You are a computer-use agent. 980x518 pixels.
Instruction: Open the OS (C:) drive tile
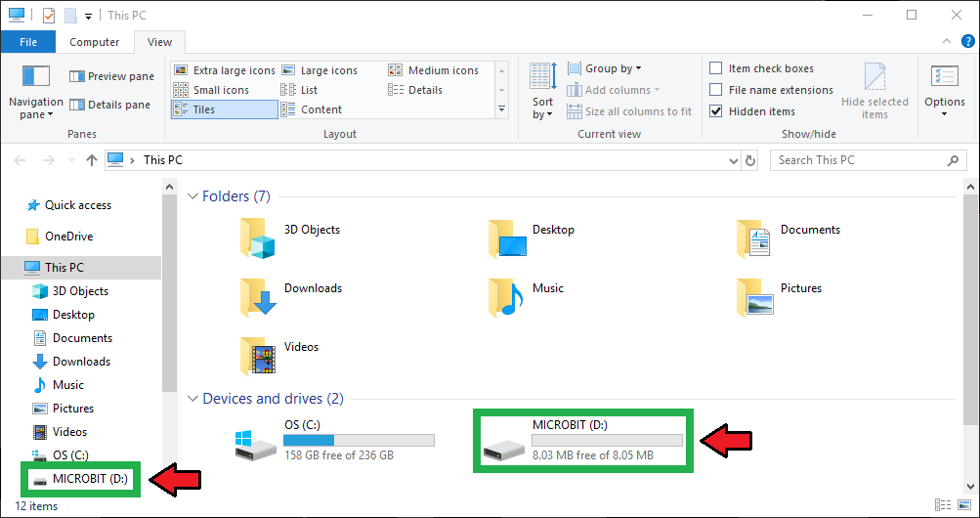pos(334,441)
